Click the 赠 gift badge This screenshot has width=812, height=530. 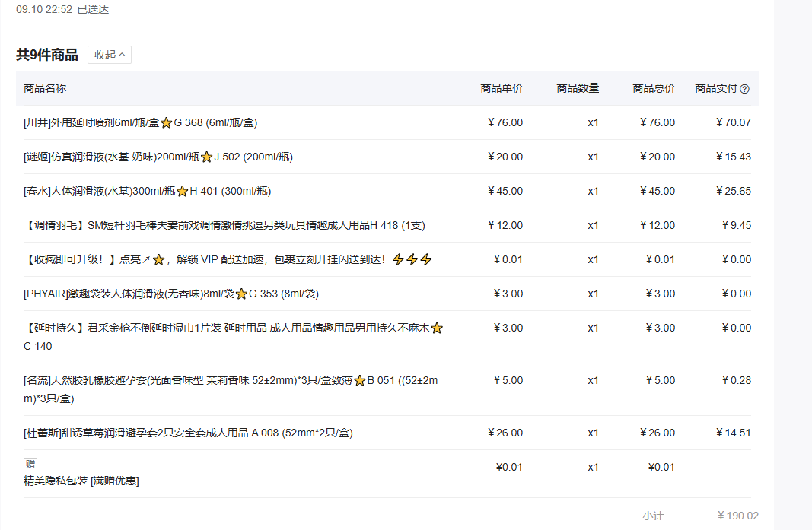pos(30,465)
